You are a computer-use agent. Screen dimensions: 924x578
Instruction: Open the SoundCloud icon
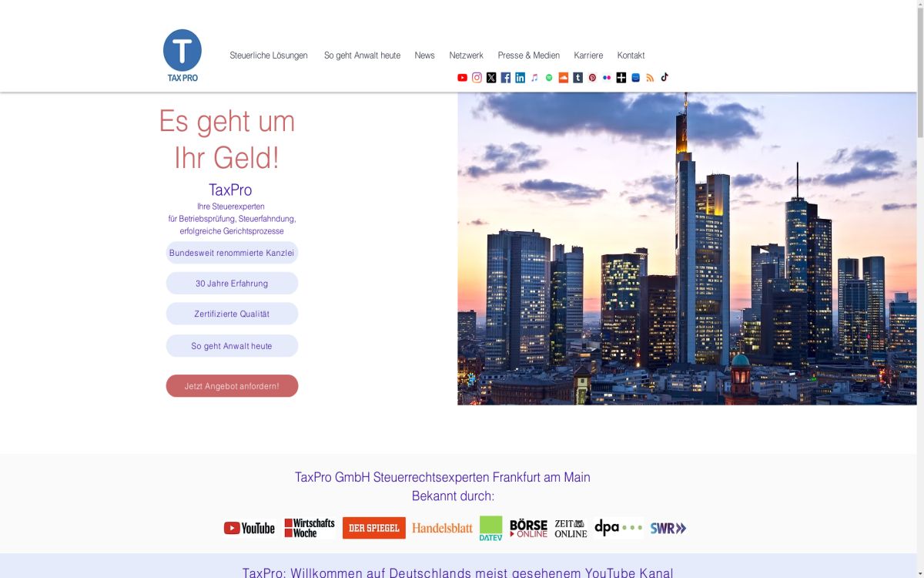564,77
